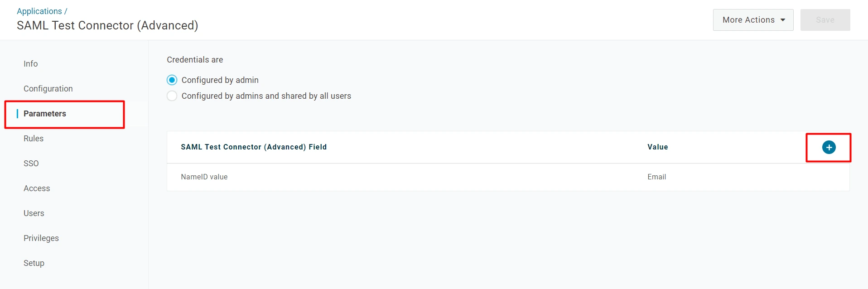This screenshot has height=289, width=868.
Task: Click the Value column header
Action: point(657,147)
